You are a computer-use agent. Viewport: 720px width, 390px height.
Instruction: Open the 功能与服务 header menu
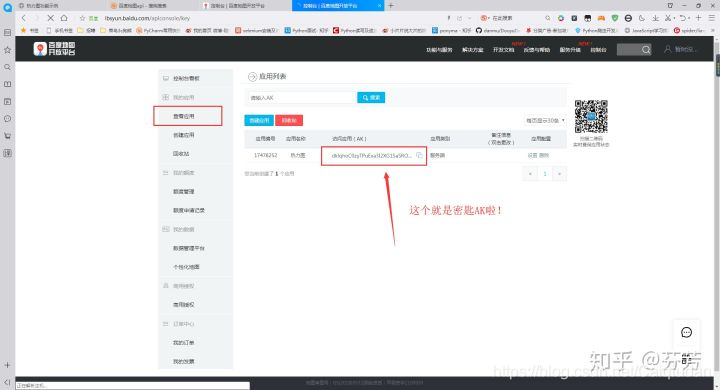[439, 50]
